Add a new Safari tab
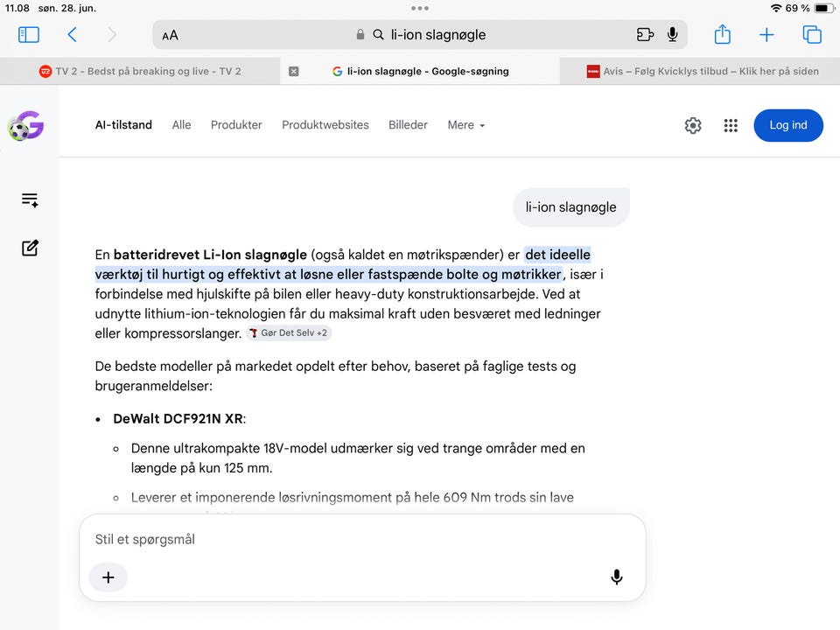The width and height of the screenshot is (840, 630). coord(766,35)
